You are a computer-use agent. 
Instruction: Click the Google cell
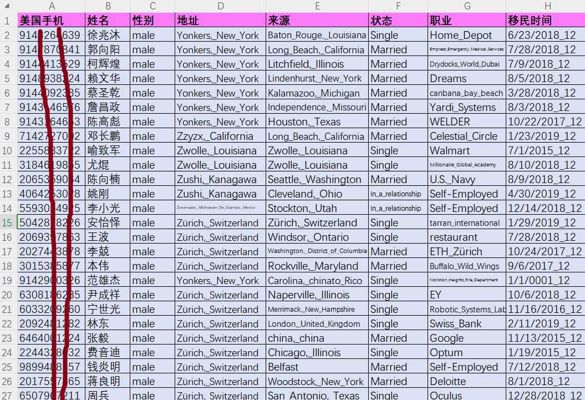coord(467,338)
